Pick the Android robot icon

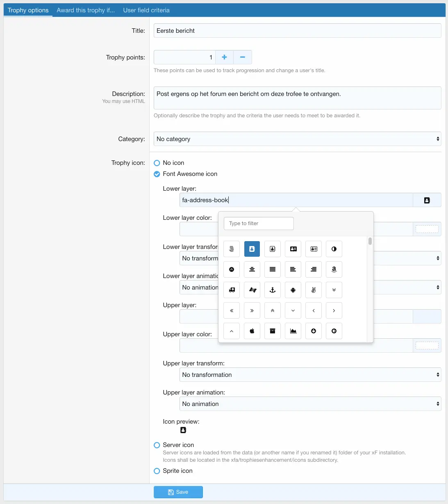(x=293, y=290)
